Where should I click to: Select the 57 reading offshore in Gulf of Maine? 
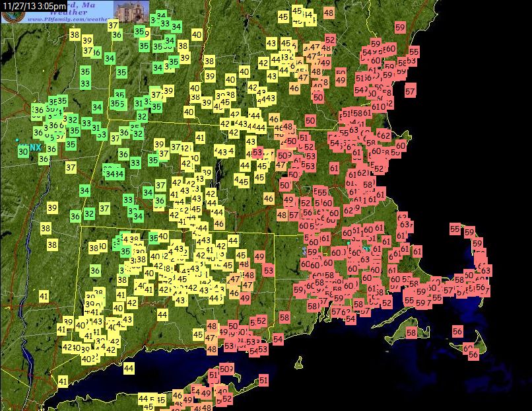coord(410,91)
